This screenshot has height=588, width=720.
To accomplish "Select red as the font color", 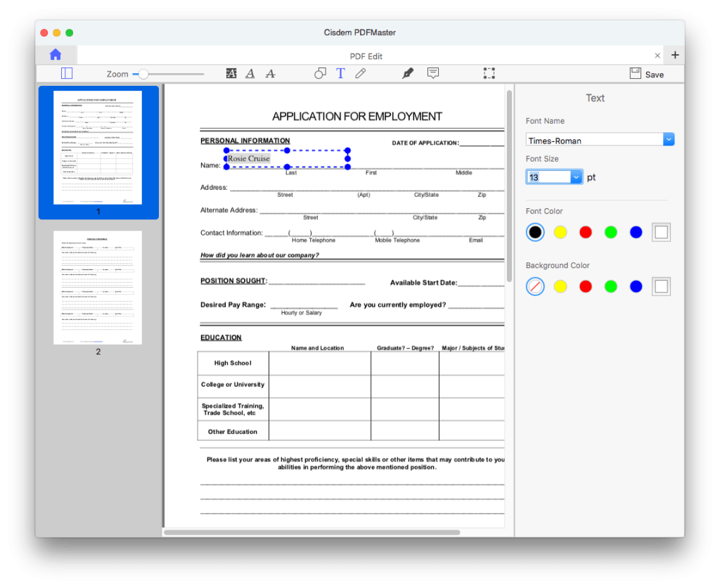I will point(586,231).
